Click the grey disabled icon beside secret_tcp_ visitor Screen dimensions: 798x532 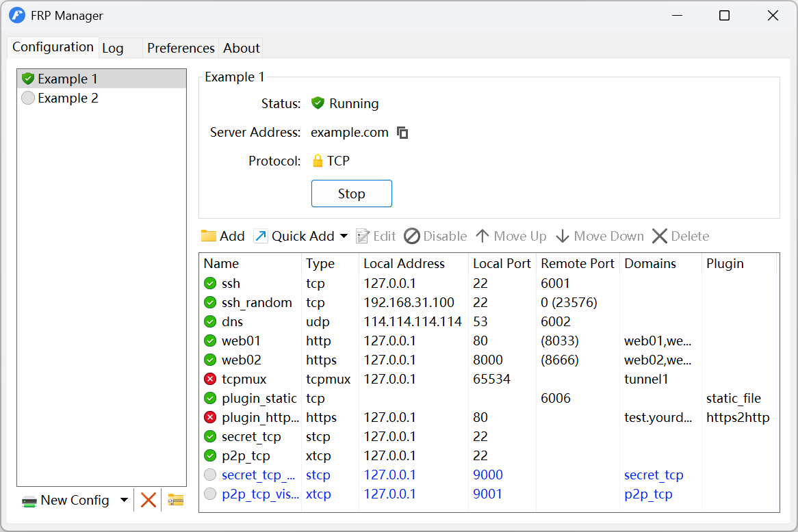[210, 475]
